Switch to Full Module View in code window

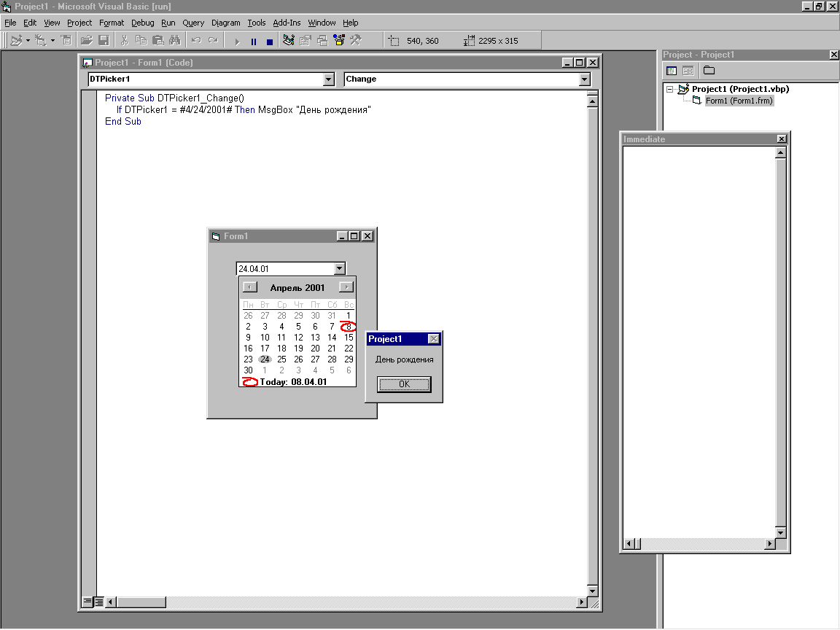pyautogui.click(x=98, y=602)
